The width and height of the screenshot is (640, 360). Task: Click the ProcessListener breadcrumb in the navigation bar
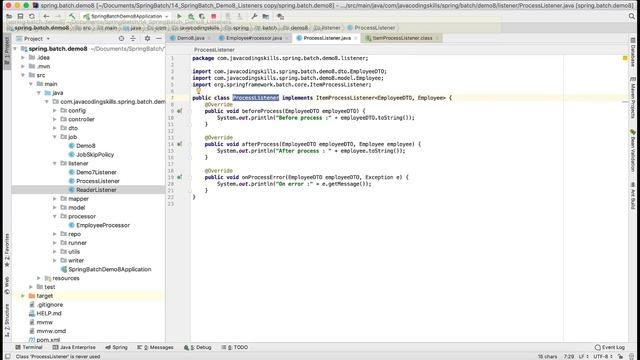[371, 28]
